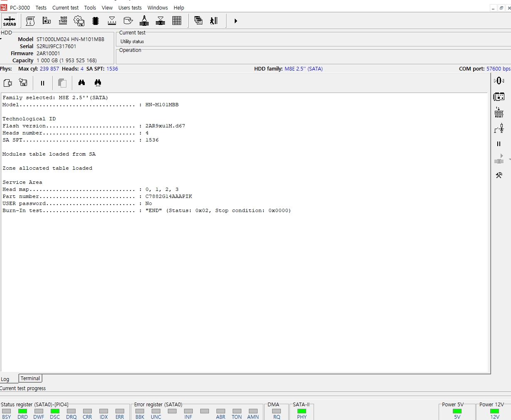The height and width of the screenshot is (420, 511).
Task: Open the Users tests menu
Action: [x=130, y=7]
